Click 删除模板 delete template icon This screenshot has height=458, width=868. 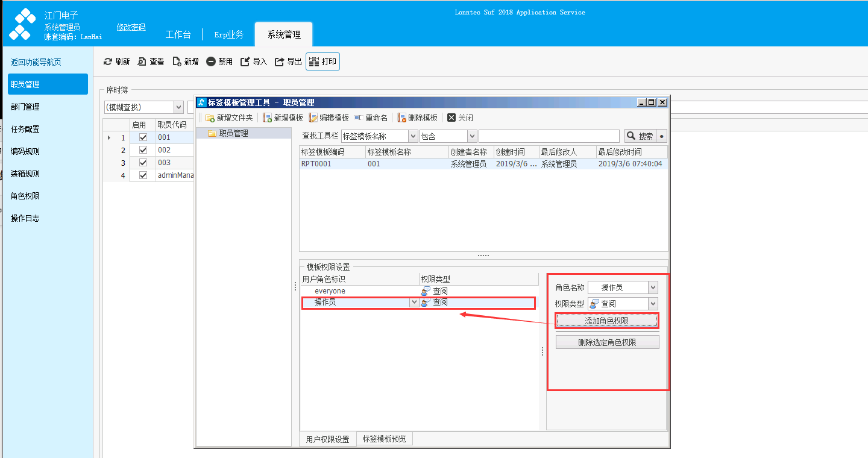(401, 118)
